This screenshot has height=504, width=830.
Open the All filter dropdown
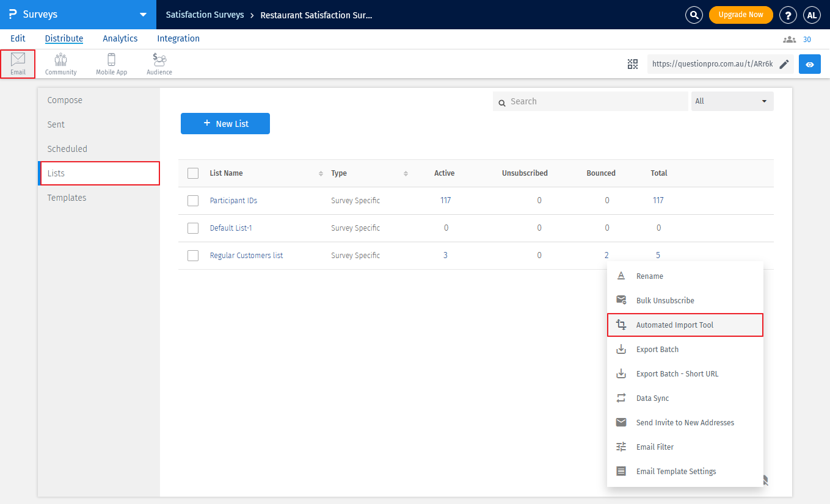click(732, 101)
